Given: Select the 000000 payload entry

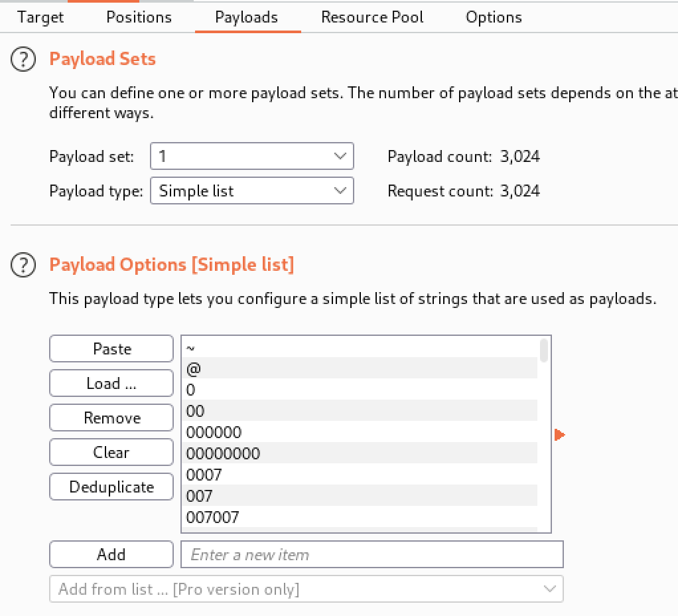Looking at the screenshot, I should coord(360,432).
